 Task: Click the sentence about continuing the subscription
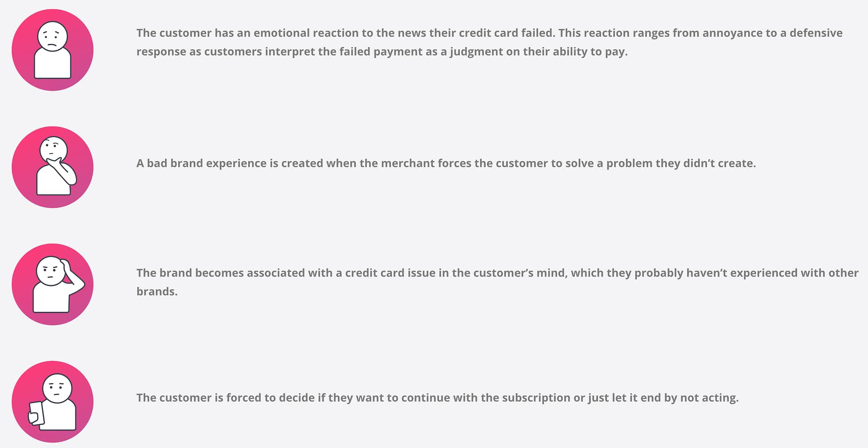(438, 398)
